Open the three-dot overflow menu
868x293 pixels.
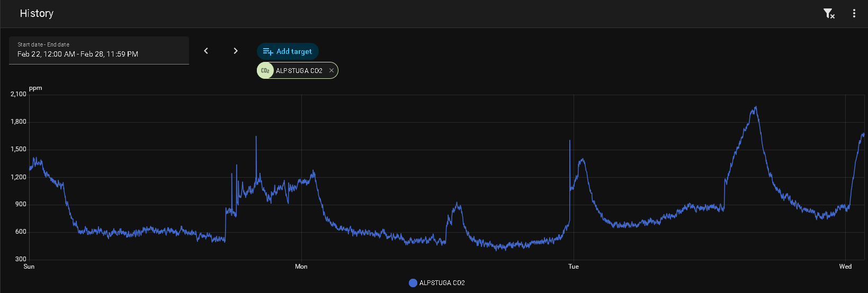click(x=854, y=13)
